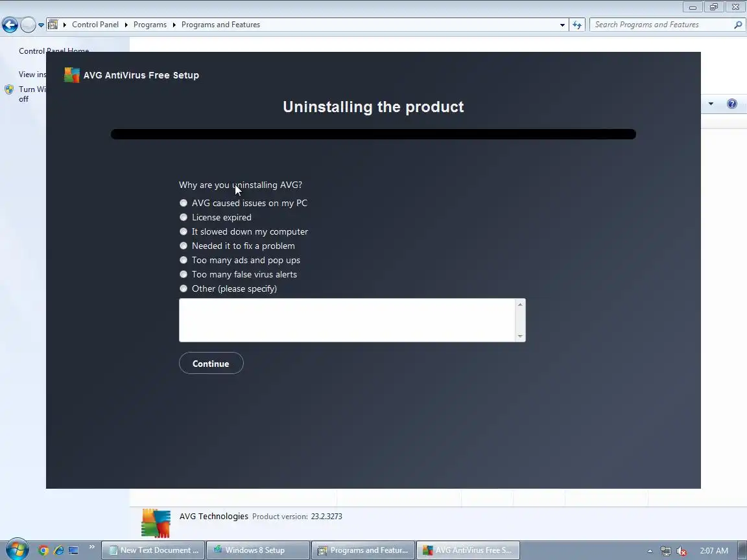The height and width of the screenshot is (560, 747).
Task: Restore down the Programs and Features window
Action: (x=714, y=6)
